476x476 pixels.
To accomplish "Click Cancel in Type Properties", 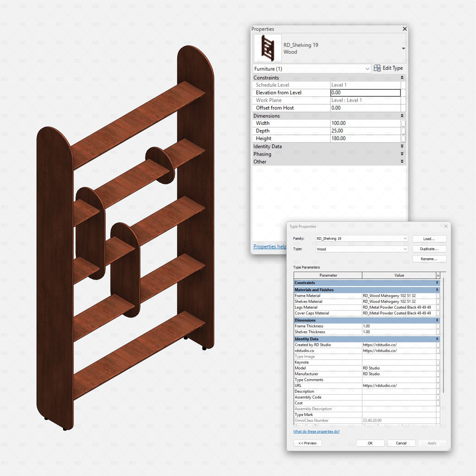I will pyautogui.click(x=401, y=443).
